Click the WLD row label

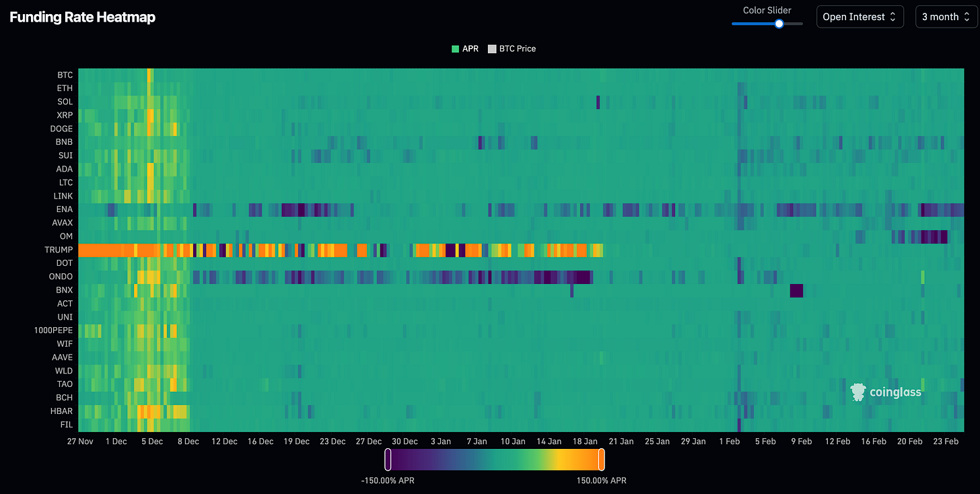point(64,371)
